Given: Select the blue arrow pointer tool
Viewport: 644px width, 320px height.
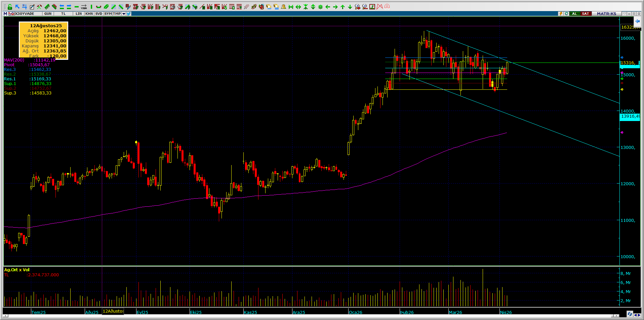Looking at the screenshot, I should click(x=17, y=7).
